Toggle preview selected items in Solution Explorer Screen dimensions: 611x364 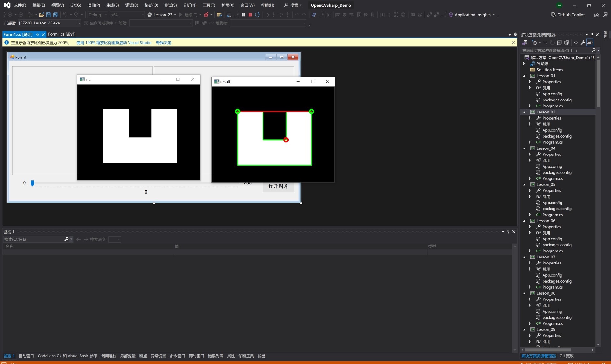point(590,42)
